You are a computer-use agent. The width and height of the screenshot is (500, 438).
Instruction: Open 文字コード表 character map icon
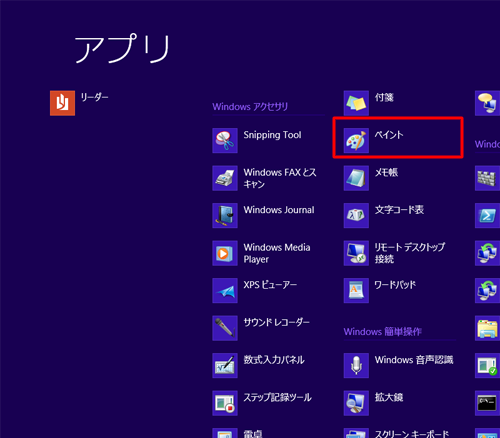pos(356,215)
